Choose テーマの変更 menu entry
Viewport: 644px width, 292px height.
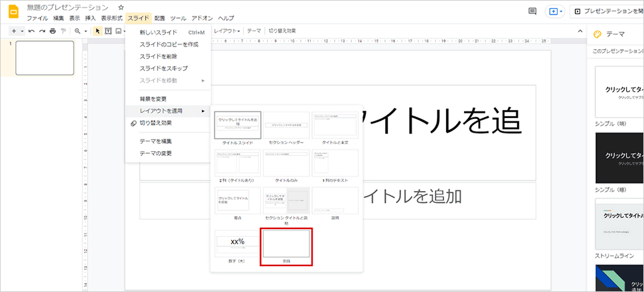tap(168, 153)
